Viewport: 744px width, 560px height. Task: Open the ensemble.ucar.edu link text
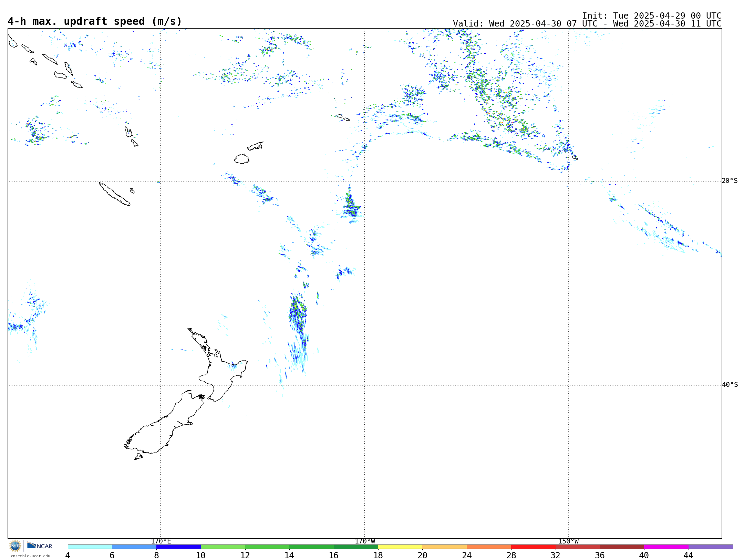pyautogui.click(x=30, y=556)
